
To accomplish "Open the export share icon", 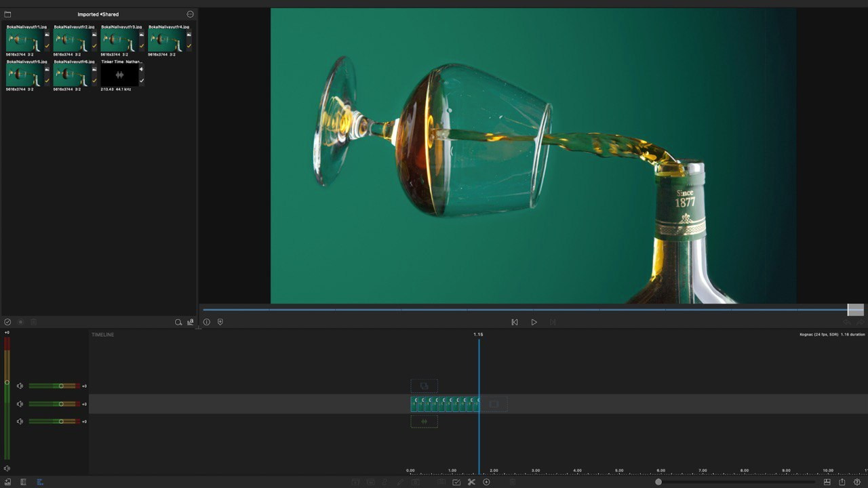I will [842, 483].
